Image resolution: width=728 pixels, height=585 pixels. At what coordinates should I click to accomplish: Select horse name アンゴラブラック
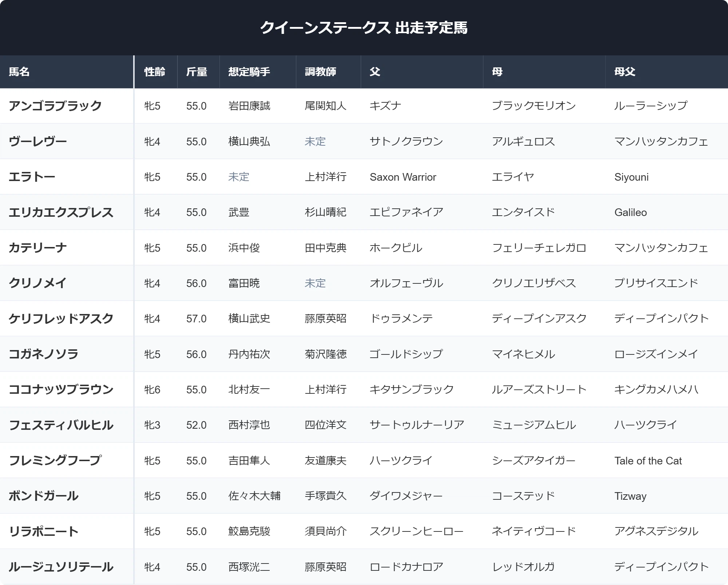pos(55,106)
